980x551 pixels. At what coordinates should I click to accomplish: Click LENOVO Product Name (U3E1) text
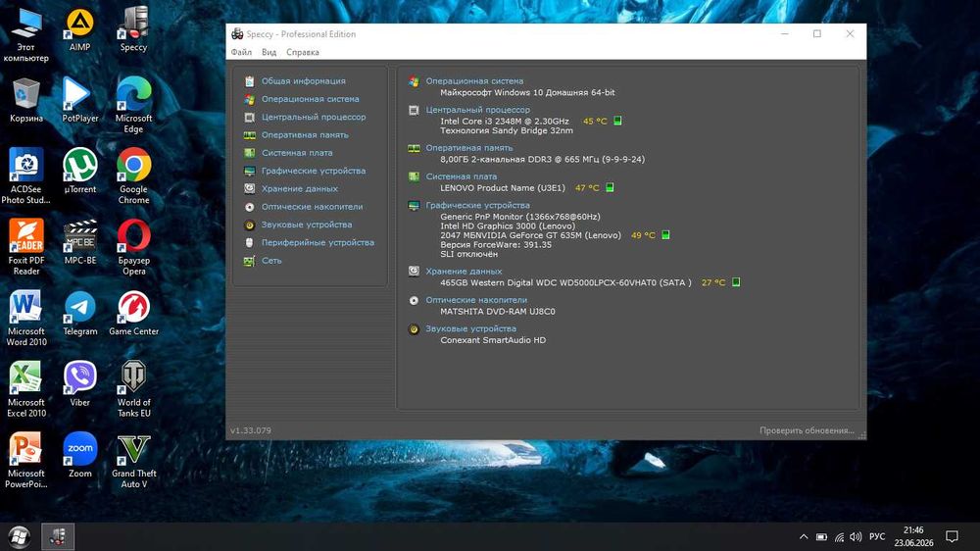(503, 187)
